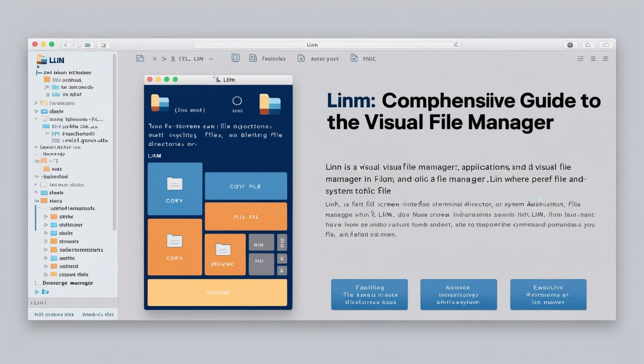The image size is (644, 364).
Task: Select the 'obalts' blue folder icon
Action: click(54, 233)
